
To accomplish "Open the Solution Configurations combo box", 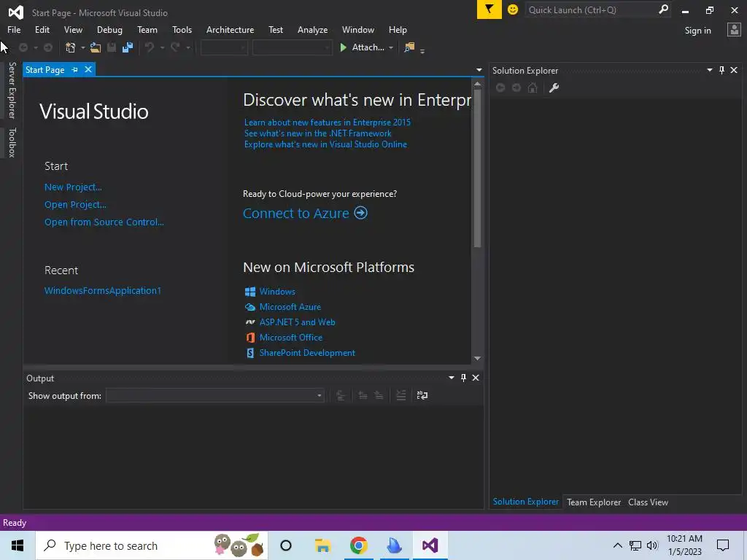I will tap(224, 47).
